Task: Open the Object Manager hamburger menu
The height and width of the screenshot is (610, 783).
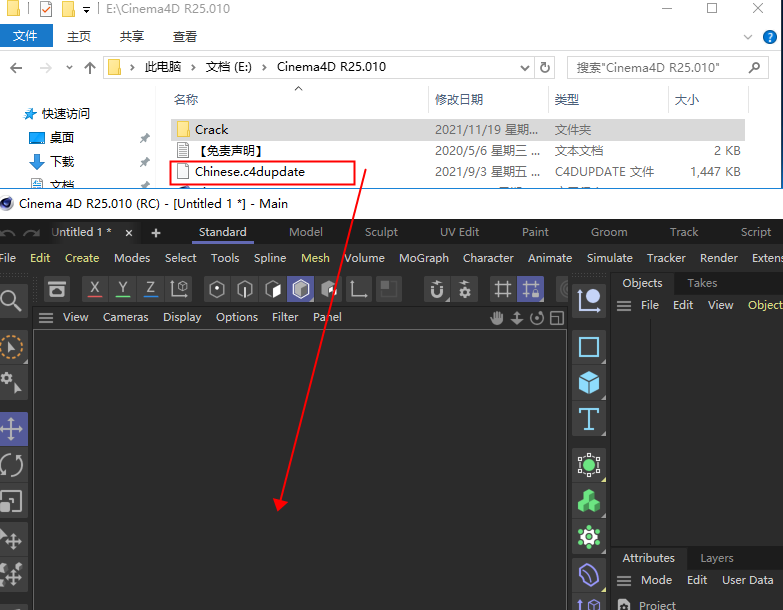Action: click(x=624, y=305)
